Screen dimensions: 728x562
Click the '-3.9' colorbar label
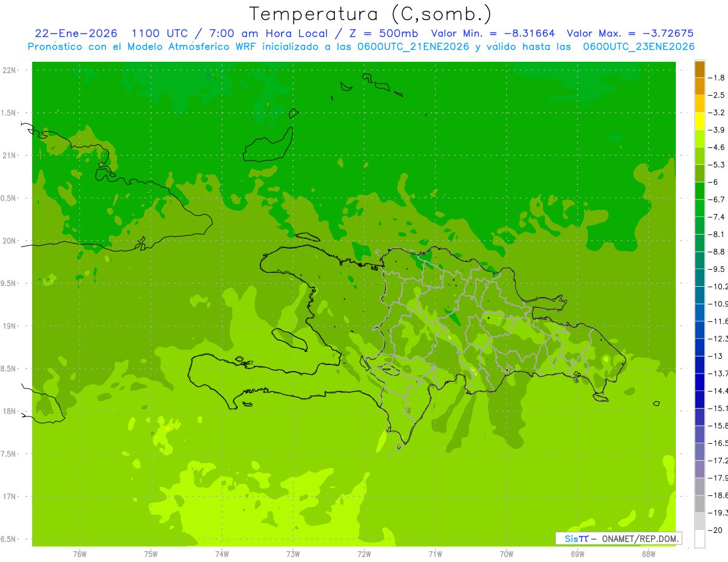click(716, 130)
